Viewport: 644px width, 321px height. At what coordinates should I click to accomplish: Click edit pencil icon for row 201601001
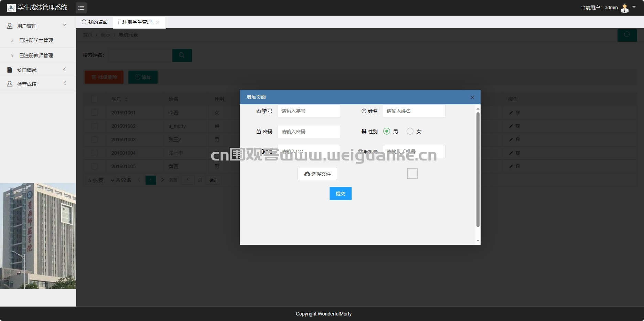(511, 113)
